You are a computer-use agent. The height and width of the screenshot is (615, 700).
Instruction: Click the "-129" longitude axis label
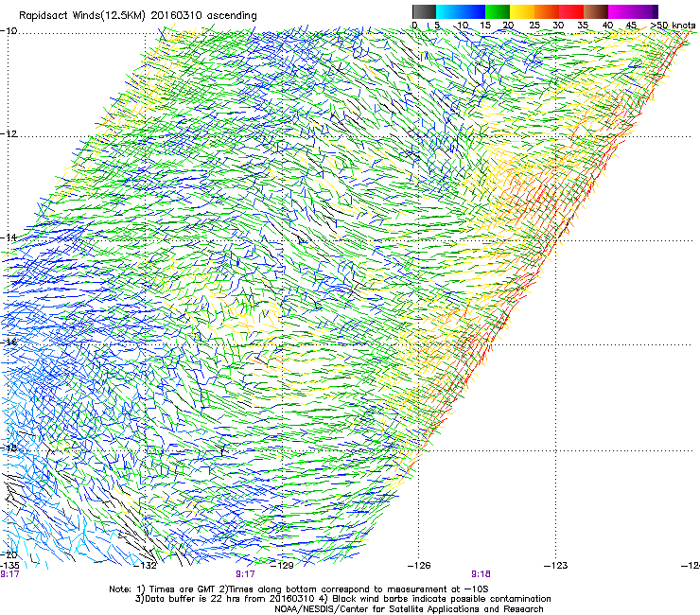(283, 566)
